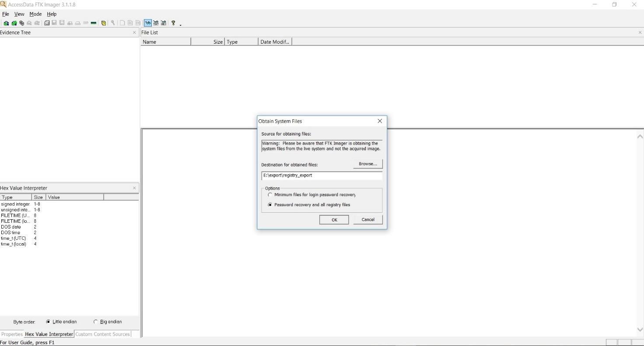Click the Type header in Hex Interpreter
Image resolution: width=644 pixels, height=346 pixels.
[x=16, y=197]
